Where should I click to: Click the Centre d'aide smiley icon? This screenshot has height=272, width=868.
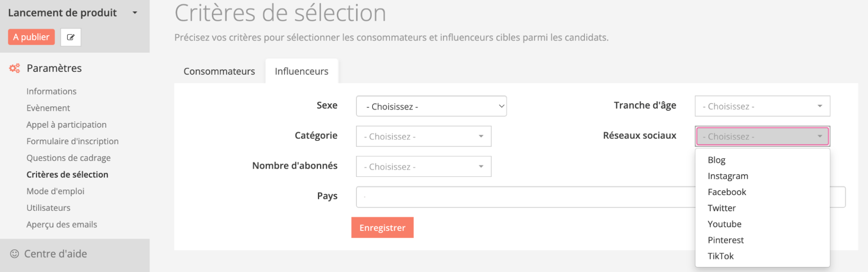(x=14, y=254)
